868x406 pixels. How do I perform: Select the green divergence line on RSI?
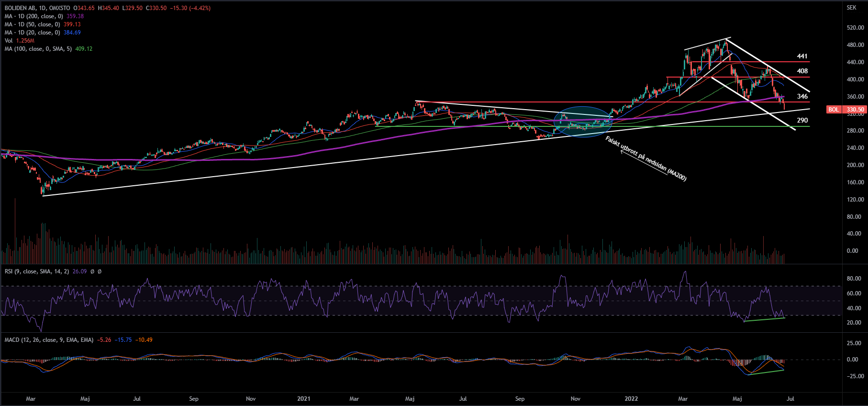(765, 320)
